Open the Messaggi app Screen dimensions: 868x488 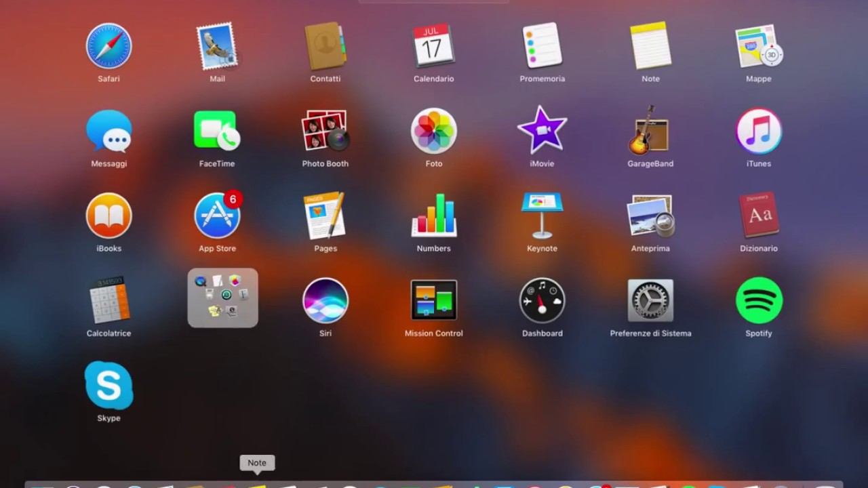(x=108, y=131)
